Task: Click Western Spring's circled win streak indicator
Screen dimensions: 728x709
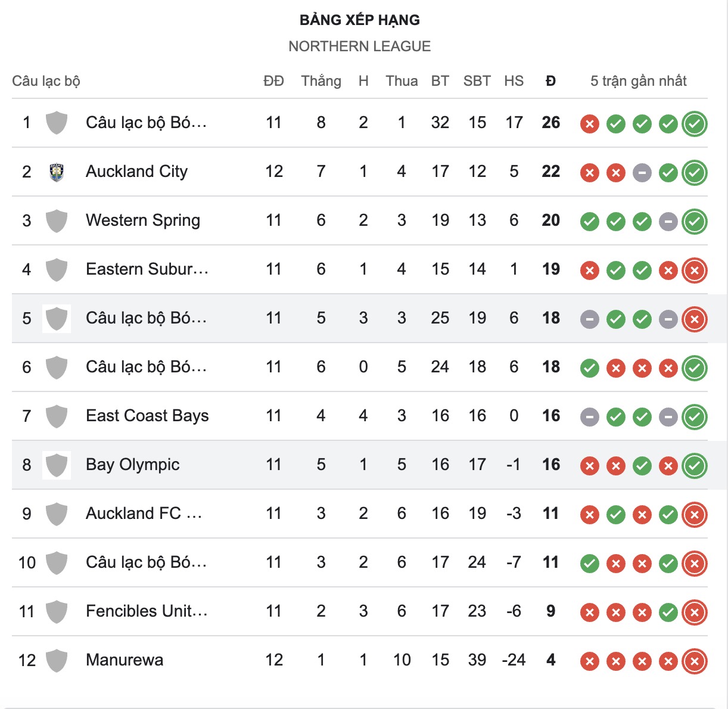Action: [x=693, y=221]
